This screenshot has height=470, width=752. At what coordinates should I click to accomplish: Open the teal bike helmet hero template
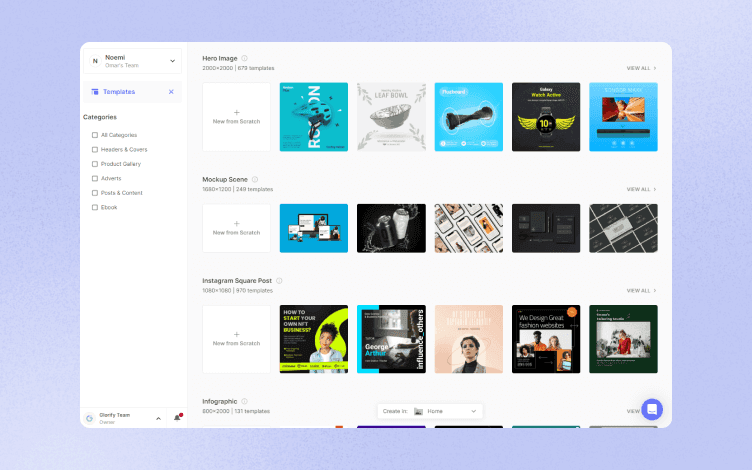(x=314, y=117)
